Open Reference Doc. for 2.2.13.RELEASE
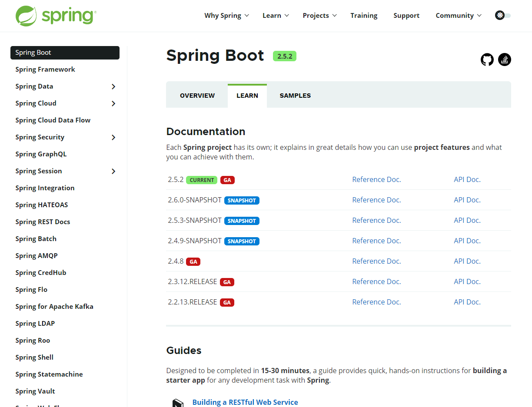 [376, 302]
